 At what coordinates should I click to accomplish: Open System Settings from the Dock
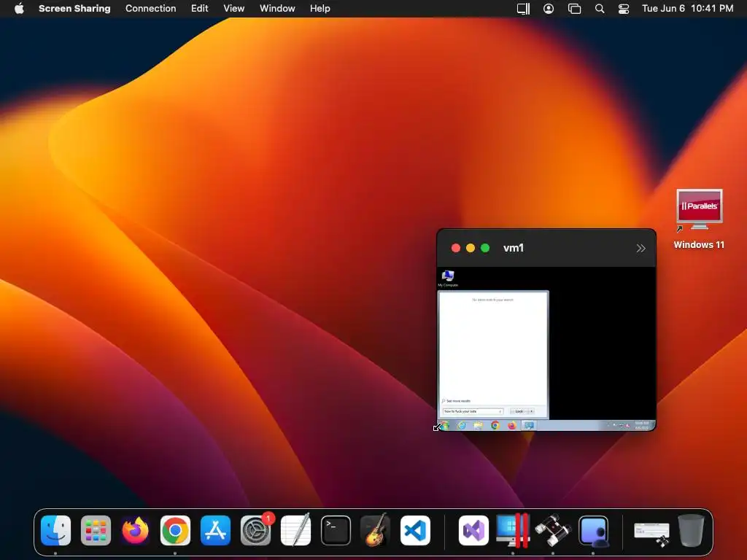tap(255, 530)
